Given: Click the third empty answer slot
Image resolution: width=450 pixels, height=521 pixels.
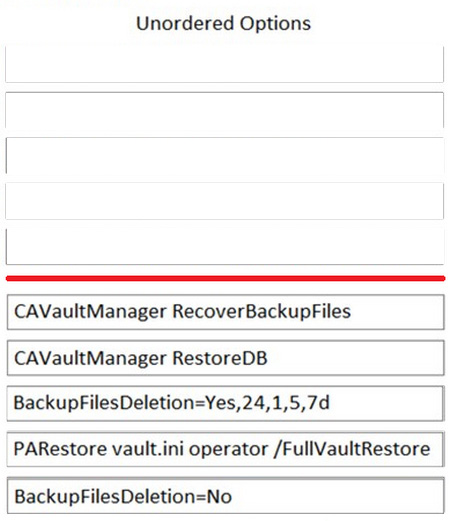Looking at the screenshot, I should 224,156.
